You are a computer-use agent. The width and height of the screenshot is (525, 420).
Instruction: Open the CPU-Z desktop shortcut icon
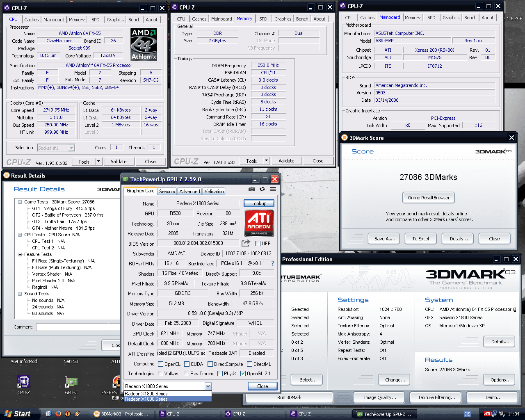pyautogui.click(x=23, y=381)
